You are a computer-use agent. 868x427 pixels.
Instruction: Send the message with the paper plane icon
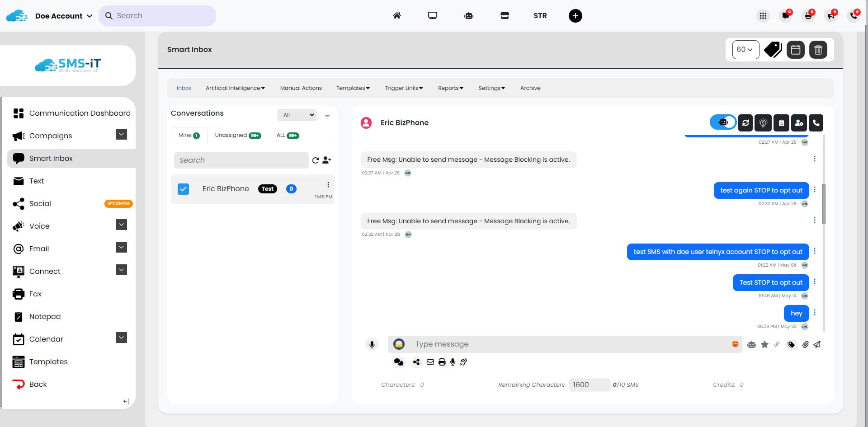click(x=817, y=345)
